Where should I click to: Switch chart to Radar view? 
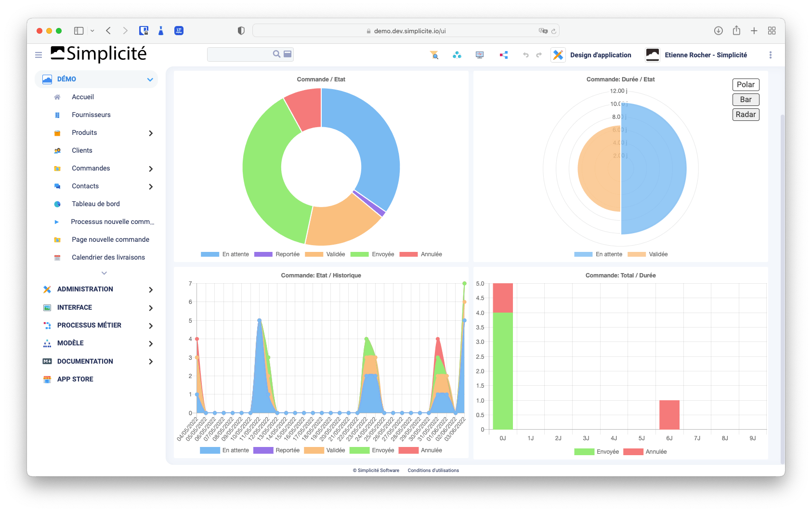click(x=746, y=115)
